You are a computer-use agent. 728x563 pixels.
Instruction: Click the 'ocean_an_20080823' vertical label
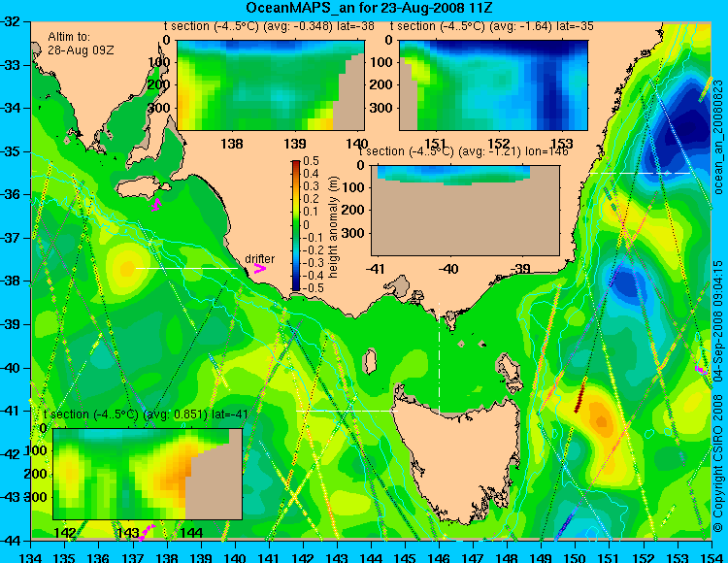pos(718,138)
